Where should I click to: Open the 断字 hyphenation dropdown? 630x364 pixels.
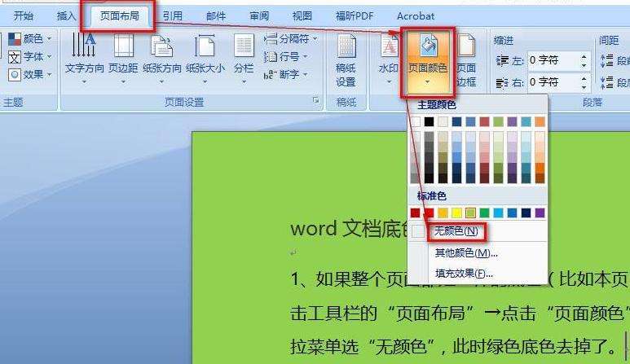click(287, 75)
